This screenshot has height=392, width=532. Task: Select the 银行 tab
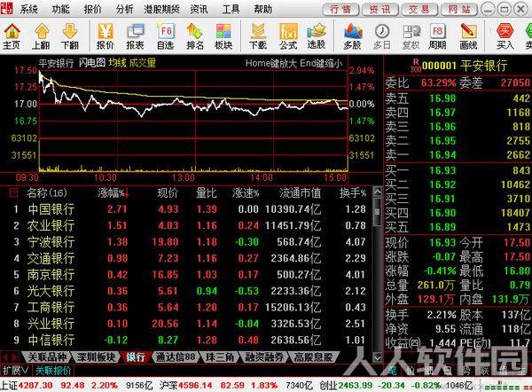coord(136,357)
